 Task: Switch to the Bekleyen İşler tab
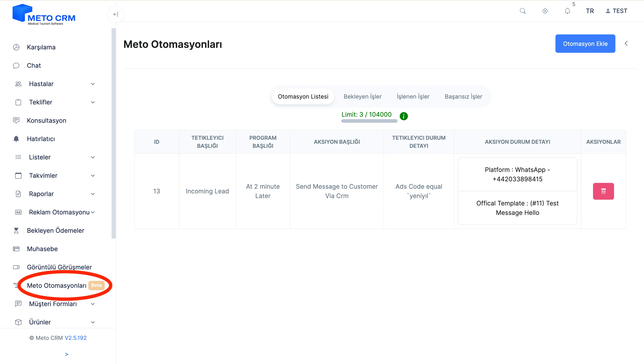362,97
